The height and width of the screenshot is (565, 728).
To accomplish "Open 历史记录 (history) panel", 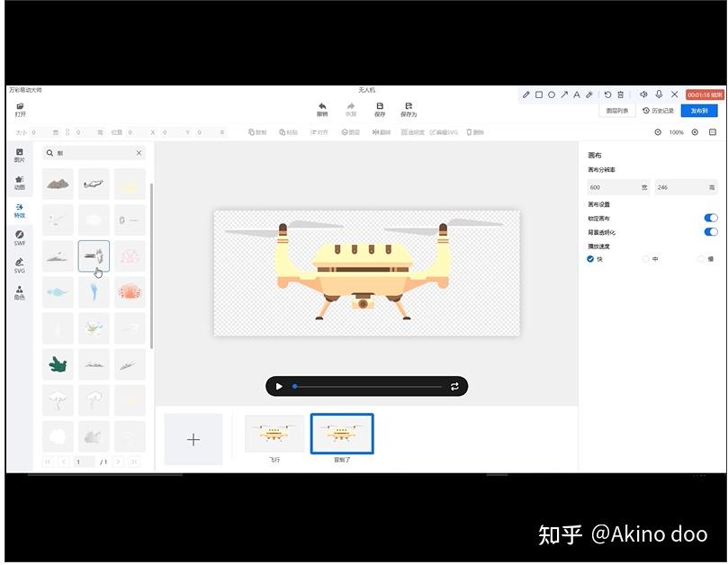I will (659, 111).
